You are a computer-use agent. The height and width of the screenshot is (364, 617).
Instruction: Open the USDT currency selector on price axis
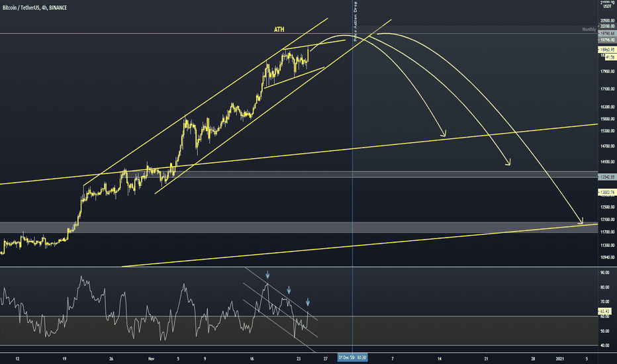click(x=607, y=7)
